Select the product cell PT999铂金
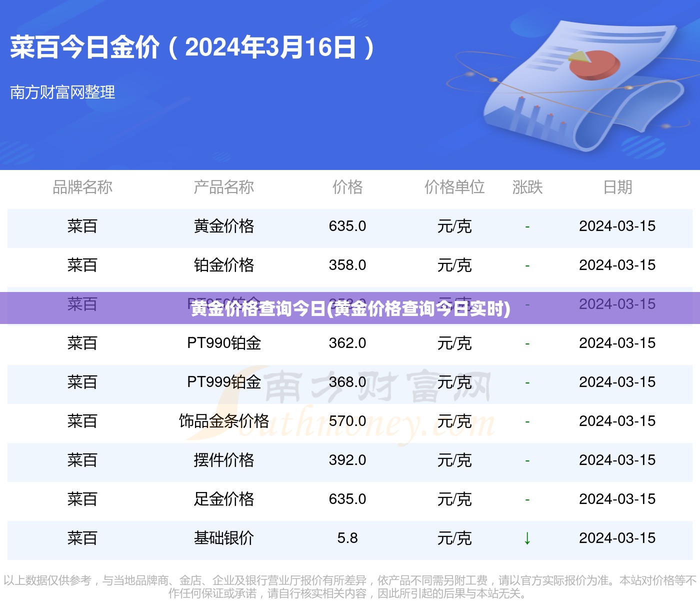 224,382
